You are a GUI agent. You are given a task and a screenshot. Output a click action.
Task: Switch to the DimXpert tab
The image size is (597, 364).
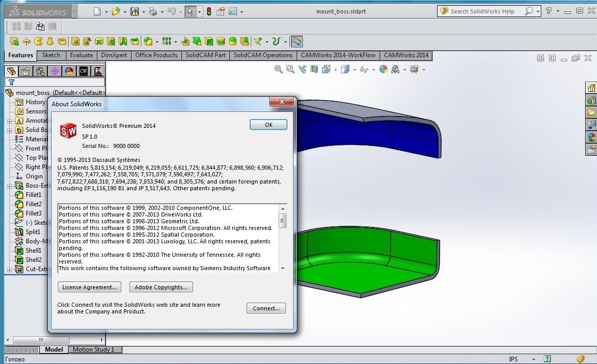coord(114,55)
